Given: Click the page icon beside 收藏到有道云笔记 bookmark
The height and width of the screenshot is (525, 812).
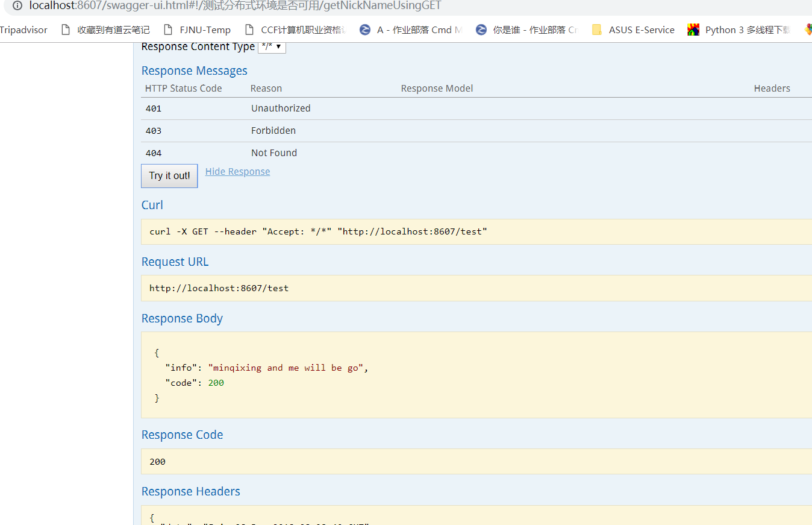Looking at the screenshot, I should (66, 30).
